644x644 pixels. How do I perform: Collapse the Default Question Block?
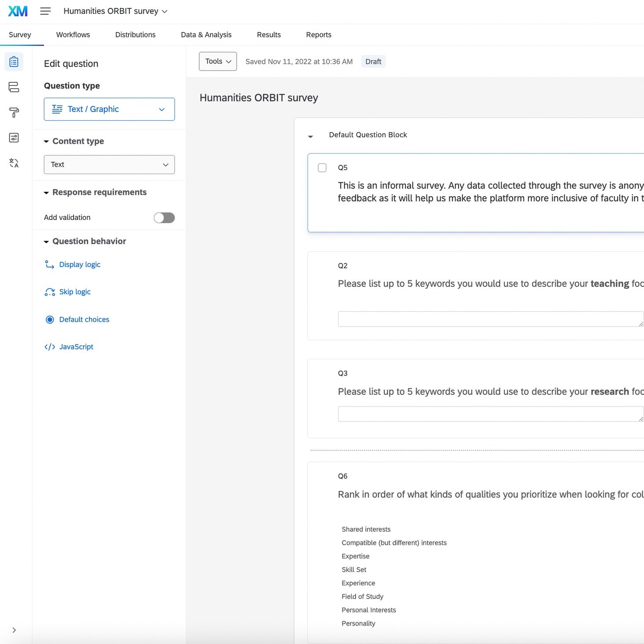[310, 137]
